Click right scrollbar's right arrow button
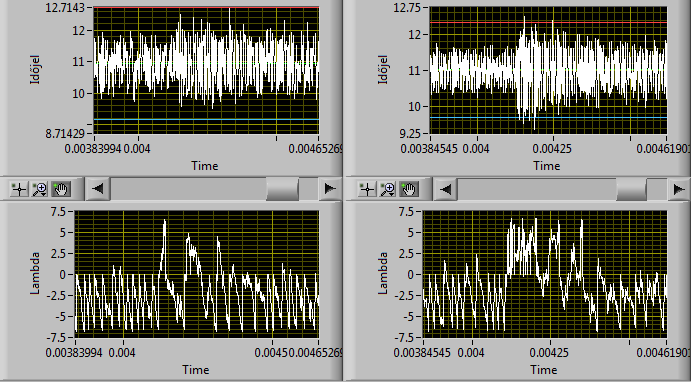Screen dimensions: 691x382 point(679,189)
